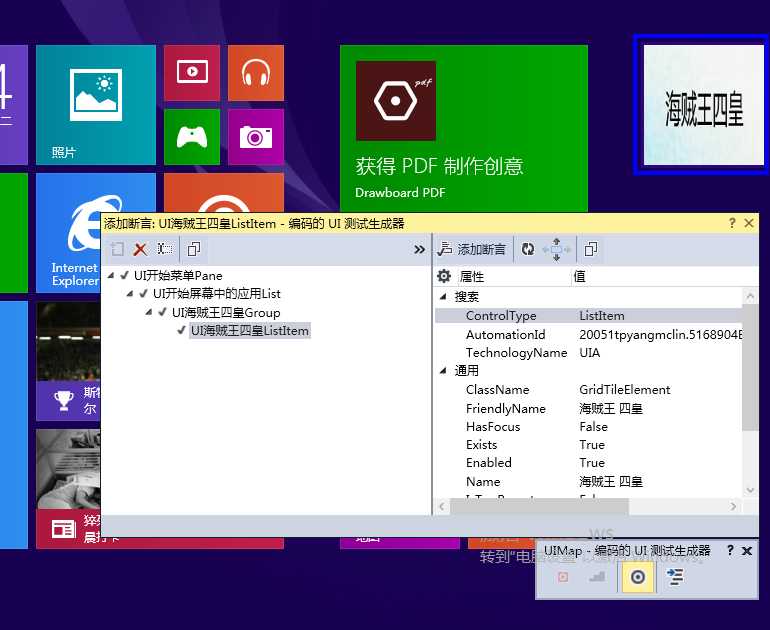Collapse the UI开始菜单Pane tree node
Screen dimensions: 770x630
111,275
